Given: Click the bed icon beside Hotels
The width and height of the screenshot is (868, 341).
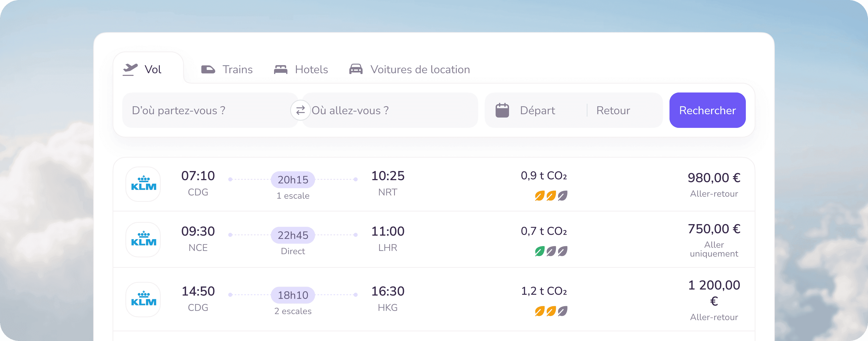Looking at the screenshot, I should (280, 69).
